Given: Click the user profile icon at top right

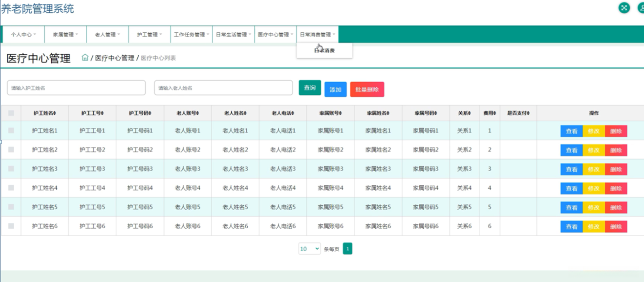Looking at the screenshot, I should [641, 8].
